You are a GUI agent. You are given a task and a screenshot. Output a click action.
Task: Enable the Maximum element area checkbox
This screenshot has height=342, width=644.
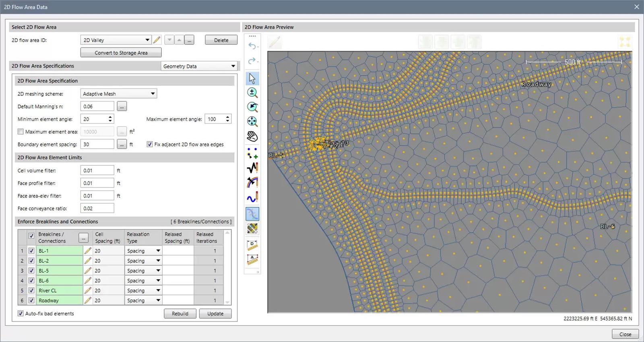coord(21,132)
